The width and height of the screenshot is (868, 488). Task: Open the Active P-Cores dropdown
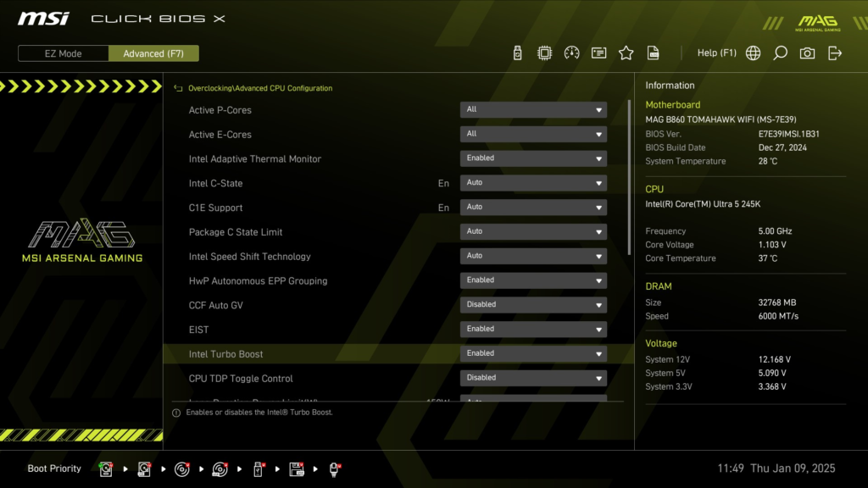pos(532,109)
